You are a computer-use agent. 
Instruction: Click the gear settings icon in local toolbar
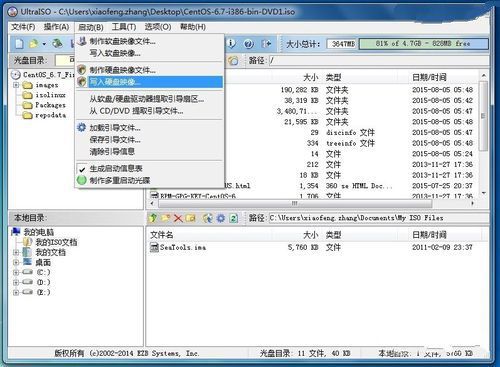221,218
